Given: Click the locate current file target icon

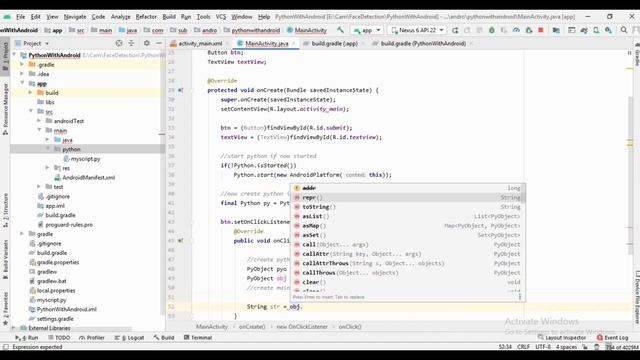Looking at the screenshot, I should (119, 43).
